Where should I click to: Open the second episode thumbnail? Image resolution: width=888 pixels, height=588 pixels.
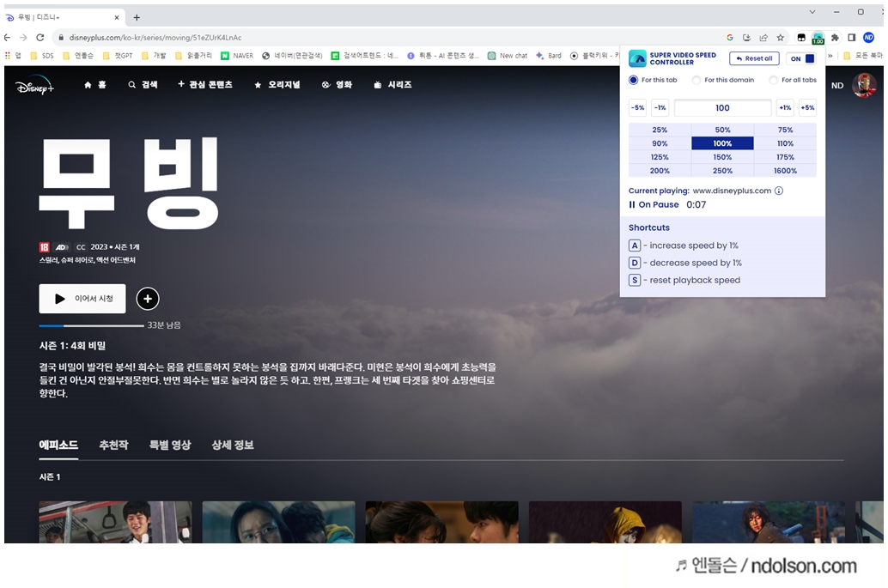[x=278, y=522]
